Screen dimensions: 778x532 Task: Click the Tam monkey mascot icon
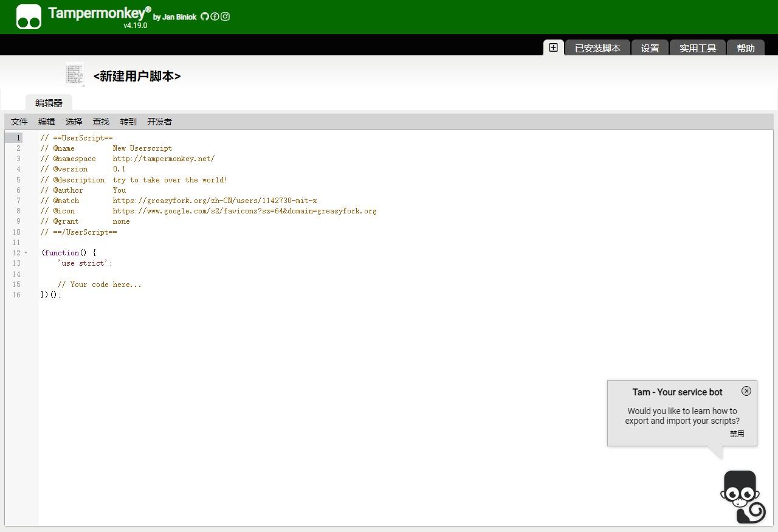tap(743, 497)
